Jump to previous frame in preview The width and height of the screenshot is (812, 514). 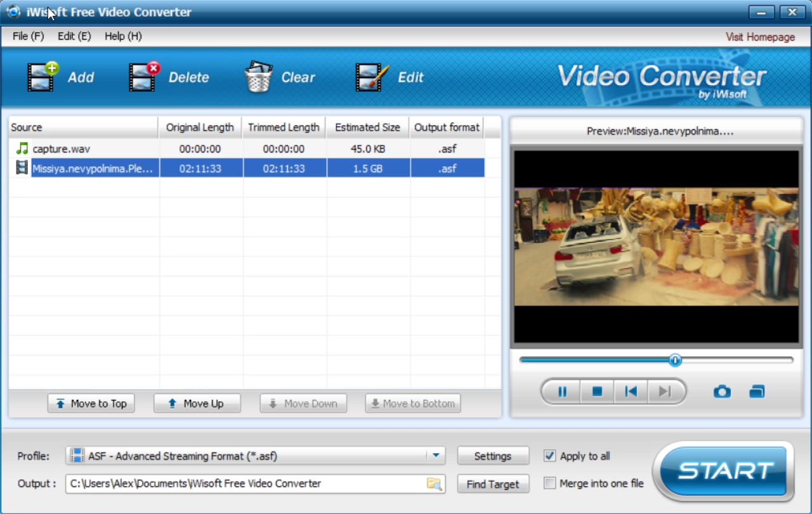tap(631, 392)
